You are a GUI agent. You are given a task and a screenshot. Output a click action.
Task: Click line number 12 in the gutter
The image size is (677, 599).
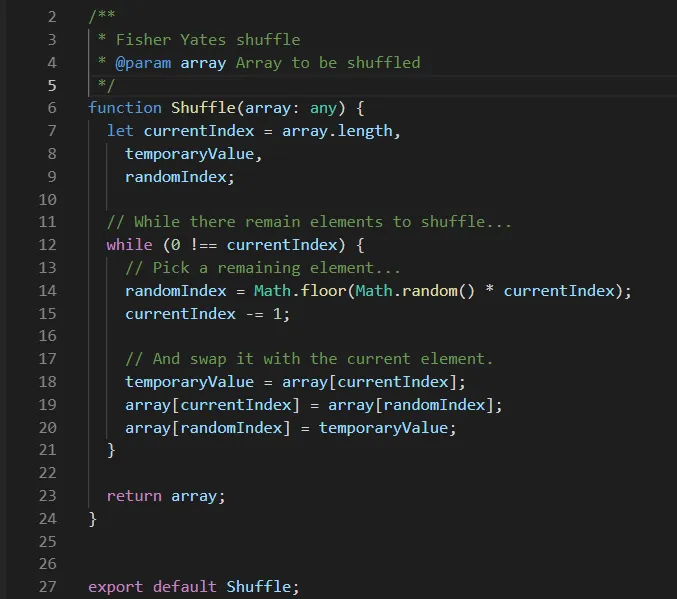point(47,245)
